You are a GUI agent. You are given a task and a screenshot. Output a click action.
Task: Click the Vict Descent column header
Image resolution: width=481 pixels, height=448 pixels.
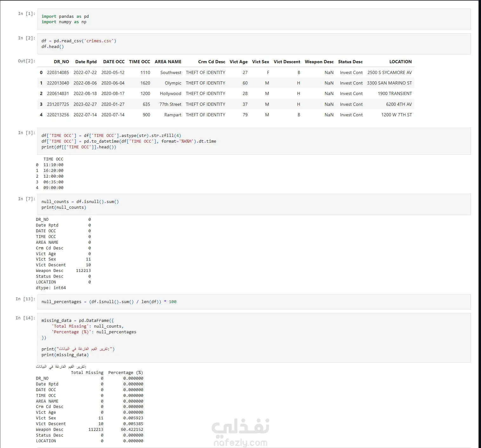click(x=287, y=62)
